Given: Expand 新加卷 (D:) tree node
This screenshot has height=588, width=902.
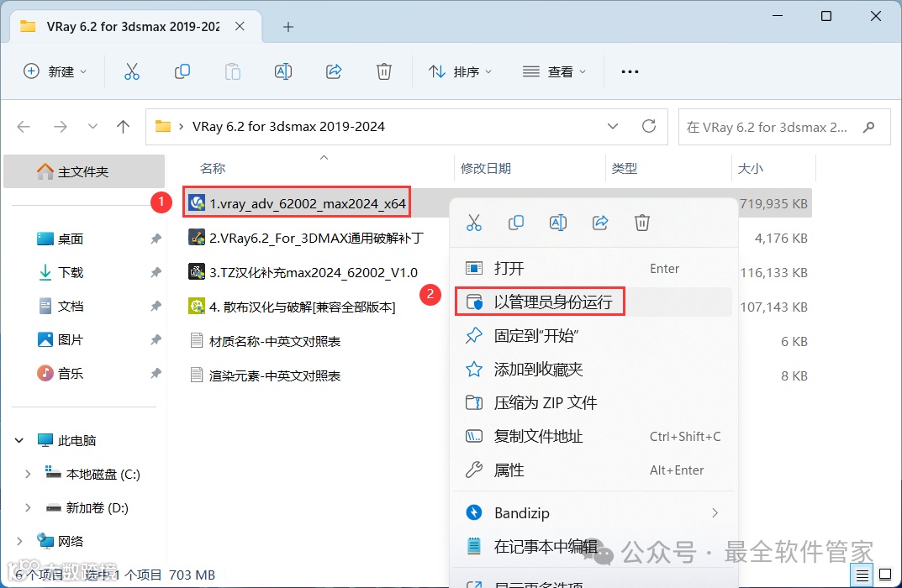Looking at the screenshot, I should [x=28, y=508].
